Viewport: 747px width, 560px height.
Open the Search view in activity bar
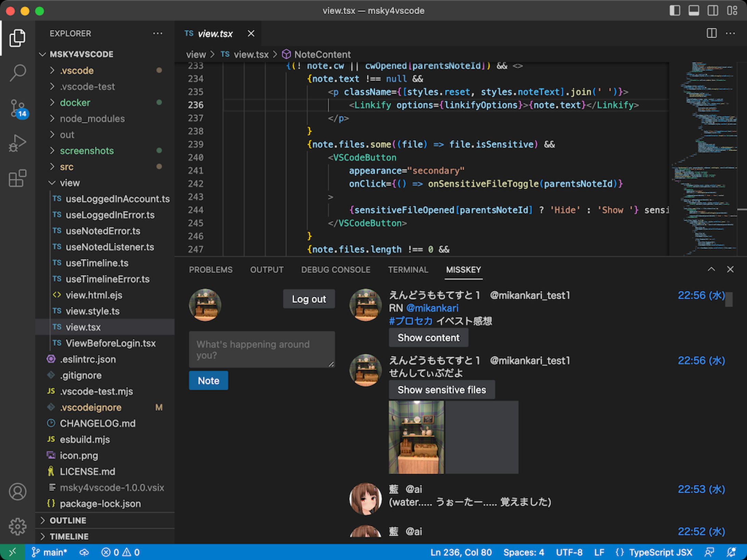[17, 72]
